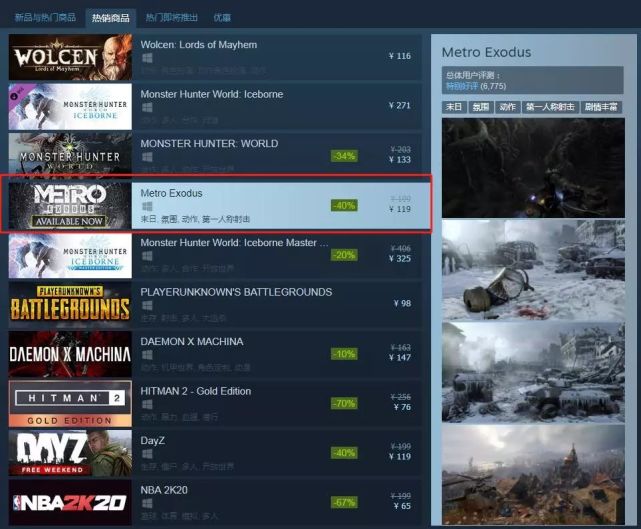
Task: Click the ¥ 98 price for BATTLEGROUNDS
Action: [x=402, y=303]
